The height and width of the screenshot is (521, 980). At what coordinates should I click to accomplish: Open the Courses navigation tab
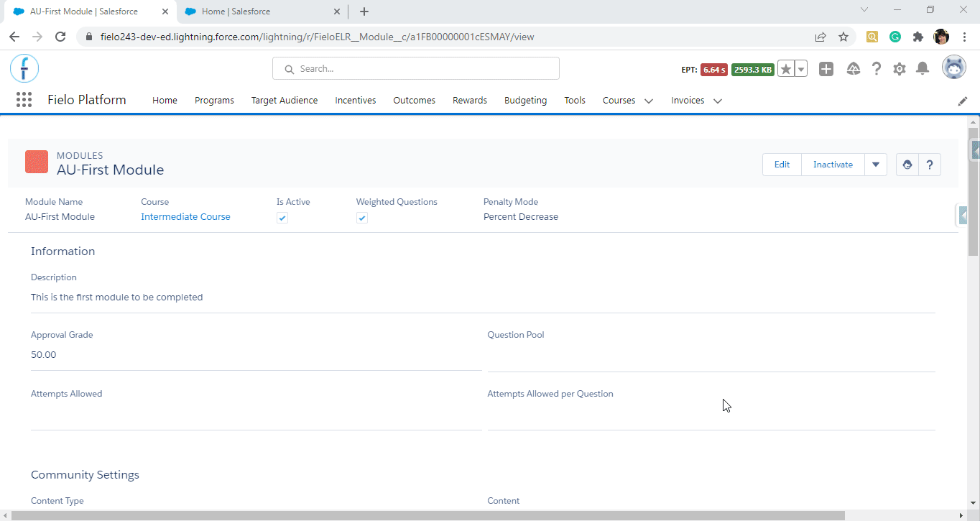click(x=619, y=101)
